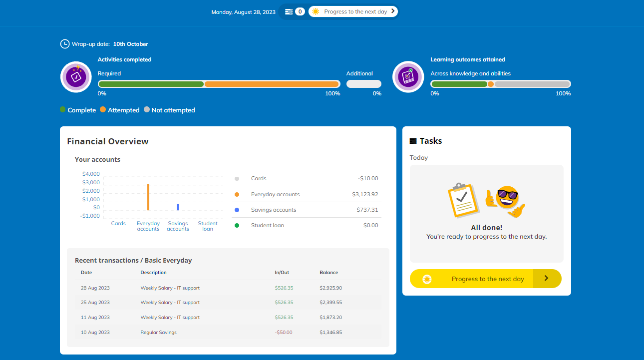
Task: Click the clock icon beside Wrap-up date
Action: 65,44
